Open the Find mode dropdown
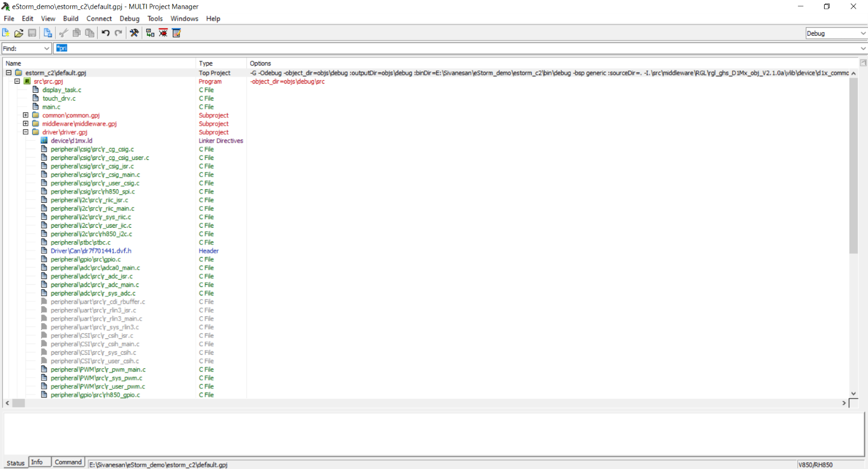The height and width of the screenshot is (469, 868). point(27,48)
